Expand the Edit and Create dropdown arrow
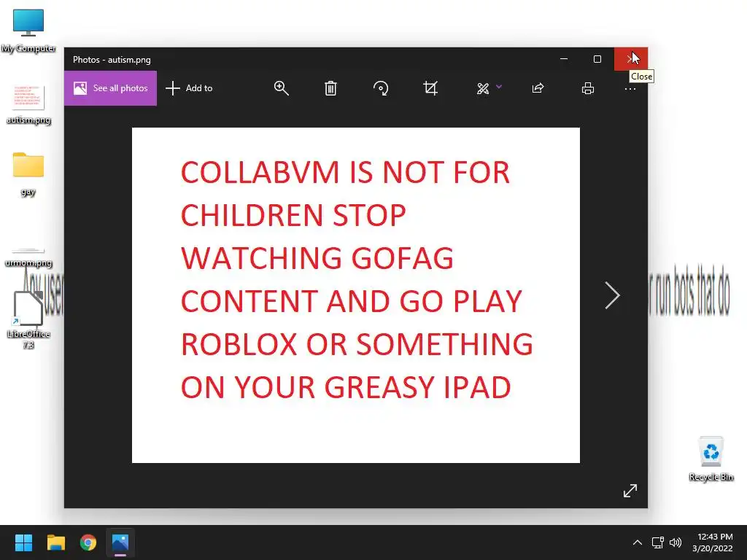The image size is (747, 560). tap(499, 87)
